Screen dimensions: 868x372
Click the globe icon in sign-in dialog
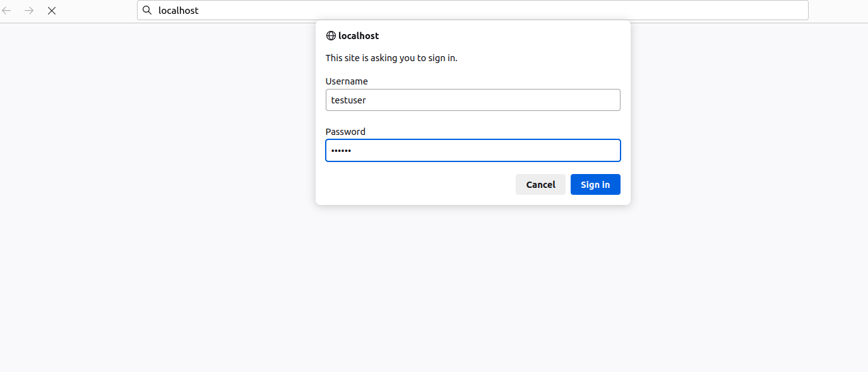coord(331,36)
